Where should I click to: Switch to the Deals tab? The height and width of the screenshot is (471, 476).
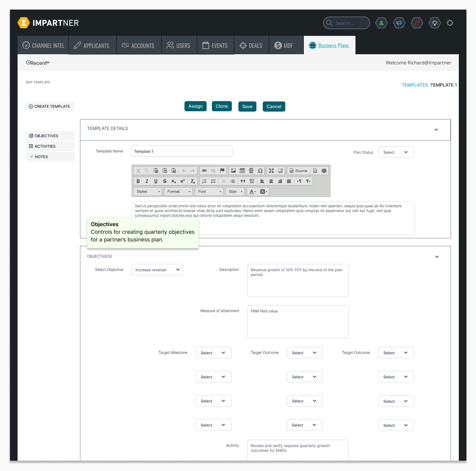pyautogui.click(x=251, y=46)
